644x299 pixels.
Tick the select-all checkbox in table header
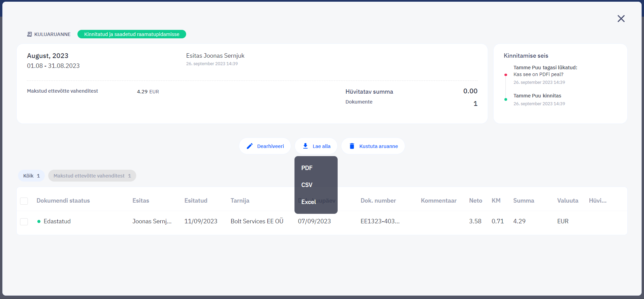(x=24, y=201)
